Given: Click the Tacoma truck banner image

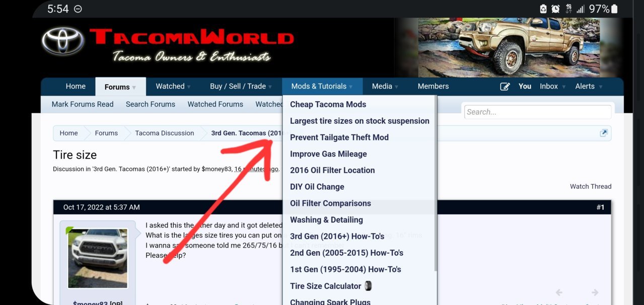Looking at the screenshot, I should [509, 47].
